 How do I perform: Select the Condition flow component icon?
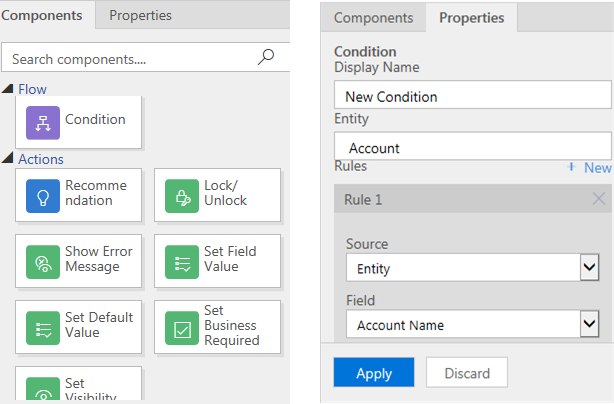(44, 121)
